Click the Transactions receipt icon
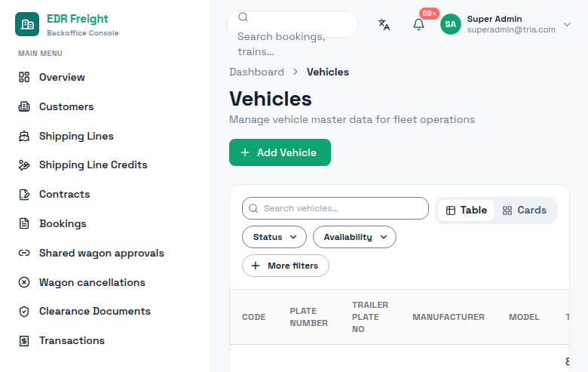Screen dimensions: 588x372 tap(24, 341)
